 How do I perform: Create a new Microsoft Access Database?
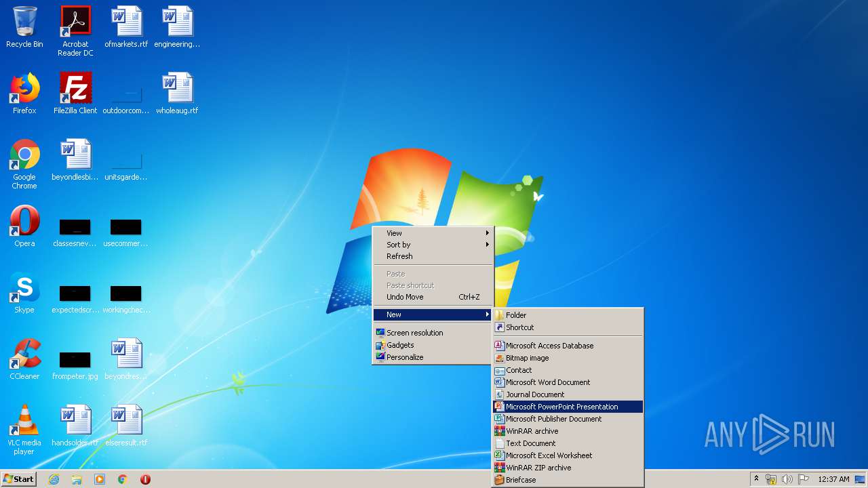point(568,346)
